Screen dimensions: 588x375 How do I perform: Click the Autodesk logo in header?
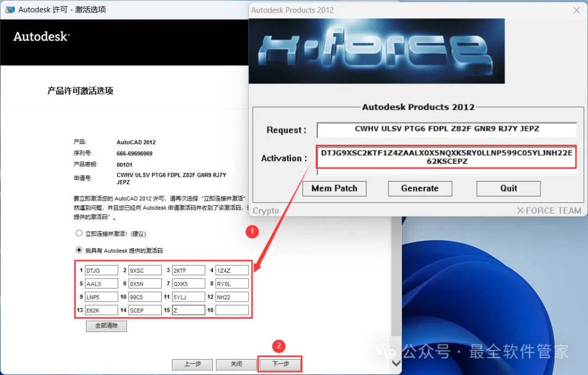click(41, 36)
